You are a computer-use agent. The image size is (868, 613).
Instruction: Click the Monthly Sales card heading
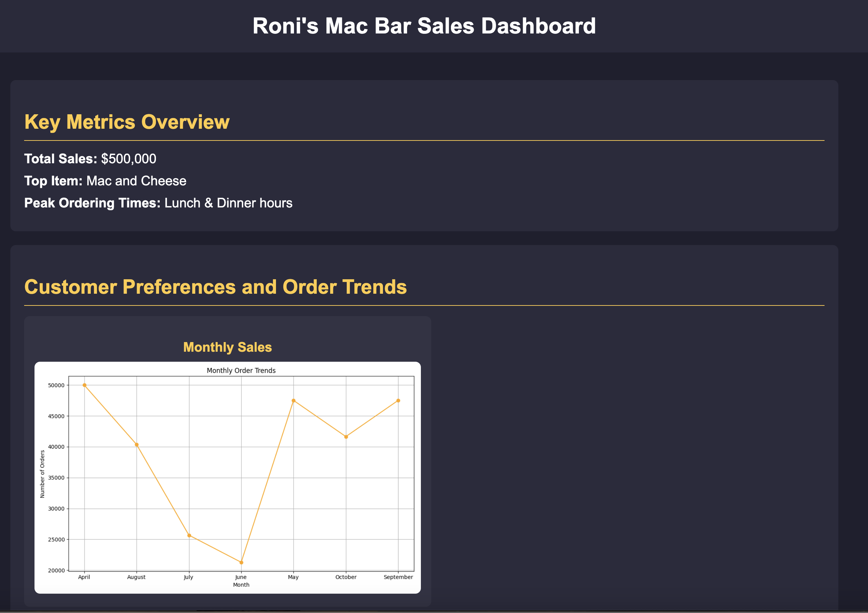(x=227, y=347)
